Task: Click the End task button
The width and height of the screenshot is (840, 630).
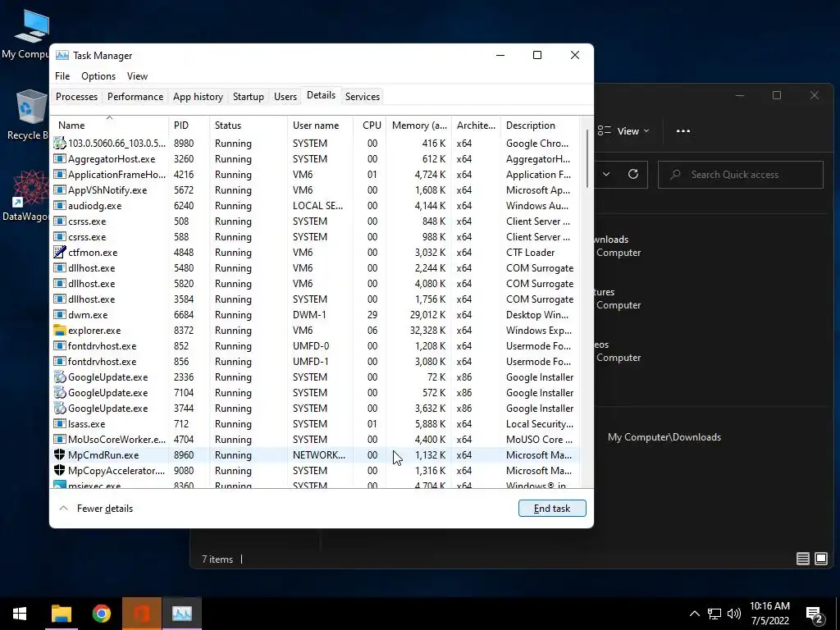Action: pyautogui.click(x=552, y=509)
